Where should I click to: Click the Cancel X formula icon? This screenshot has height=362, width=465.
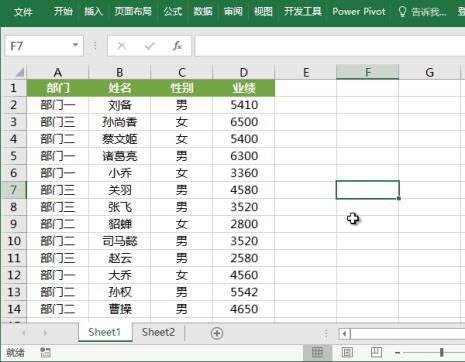click(x=122, y=46)
